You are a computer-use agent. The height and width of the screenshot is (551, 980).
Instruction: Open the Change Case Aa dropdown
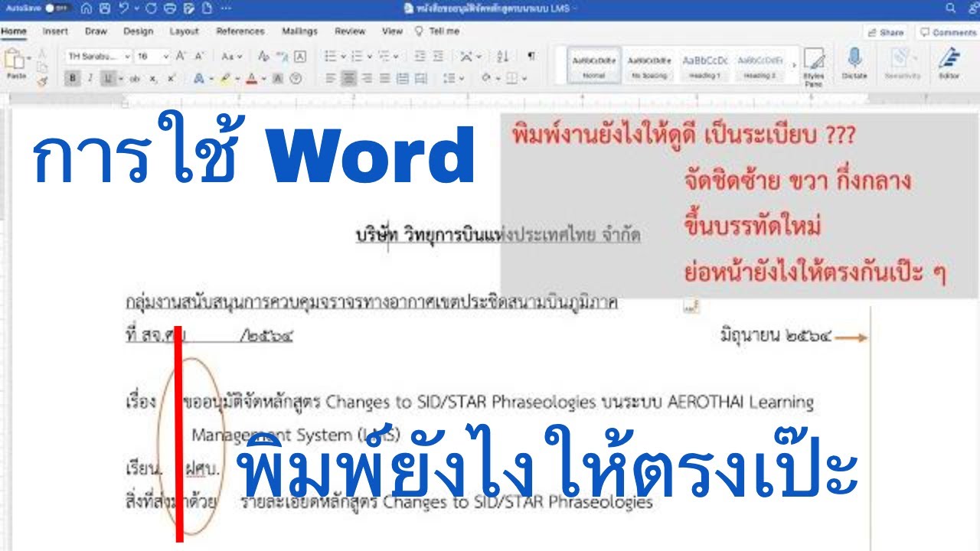(231, 56)
